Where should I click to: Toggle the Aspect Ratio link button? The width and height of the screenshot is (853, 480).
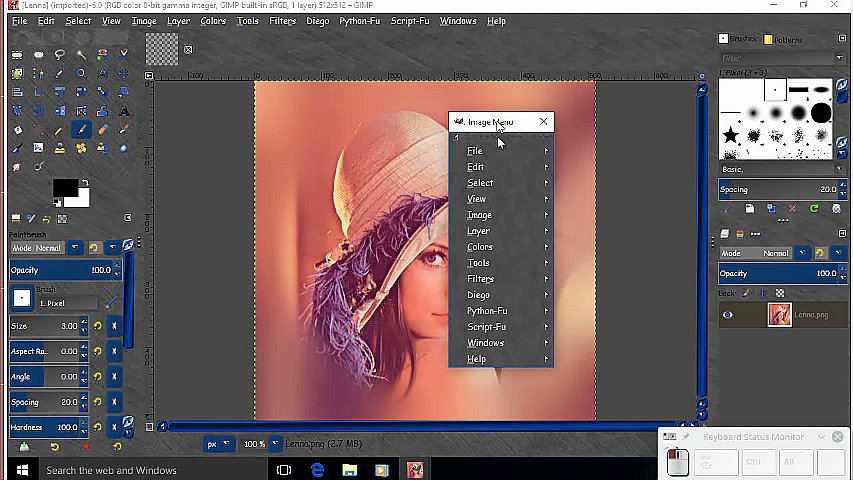click(x=114, y=352)
